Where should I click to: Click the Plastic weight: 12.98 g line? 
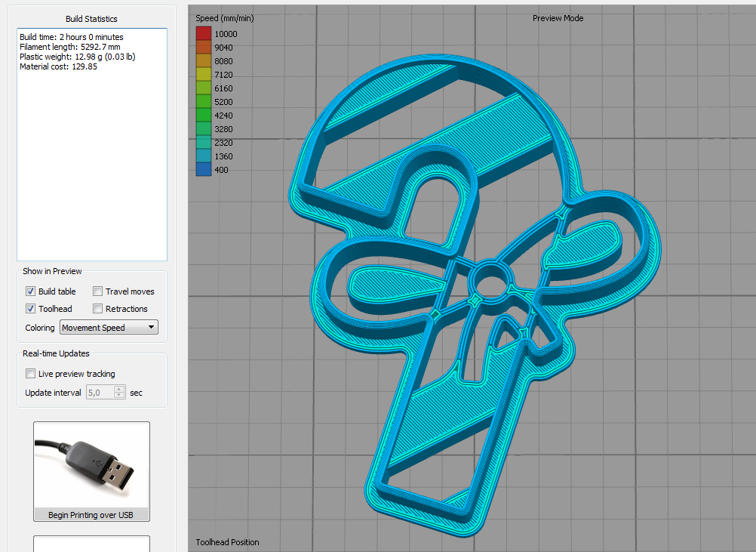[x=78, y=57]
